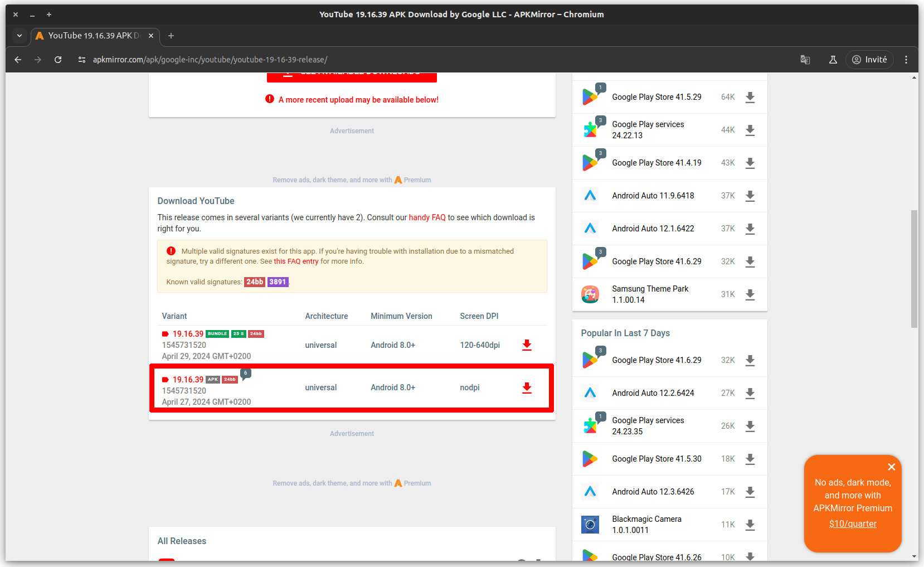924x567 pixels.
Task: Open the Blackmagic Camera app icon
Action: 590,525
